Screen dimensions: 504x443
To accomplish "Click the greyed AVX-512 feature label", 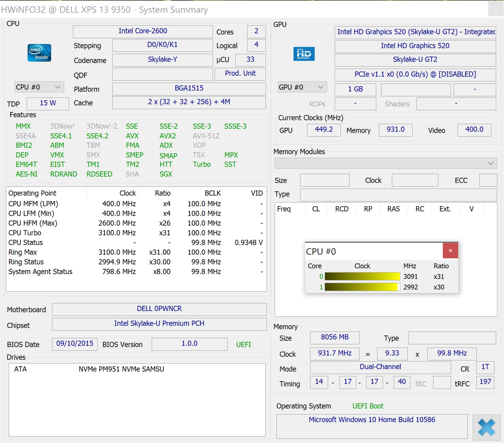I will click(206, 136).
